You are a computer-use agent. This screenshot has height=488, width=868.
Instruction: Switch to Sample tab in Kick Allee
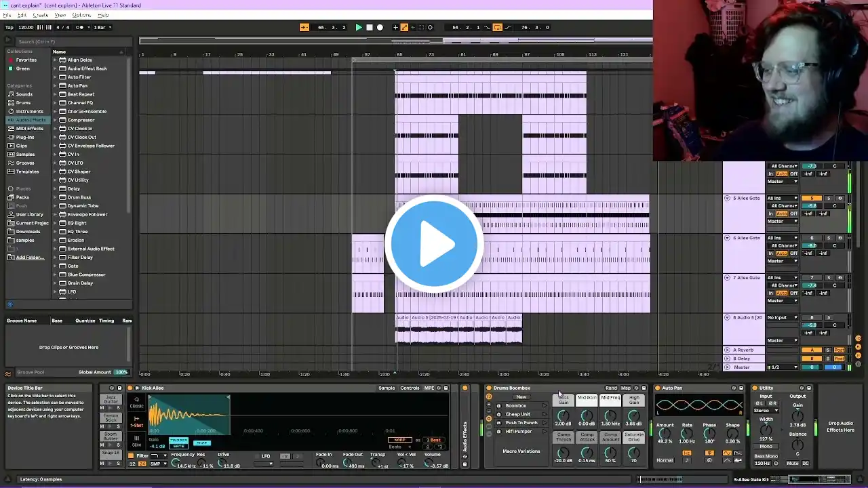point(387,388)
